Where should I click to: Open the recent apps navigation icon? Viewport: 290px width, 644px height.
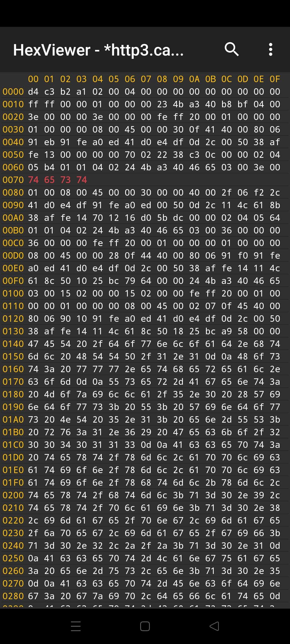coord(76,626)
